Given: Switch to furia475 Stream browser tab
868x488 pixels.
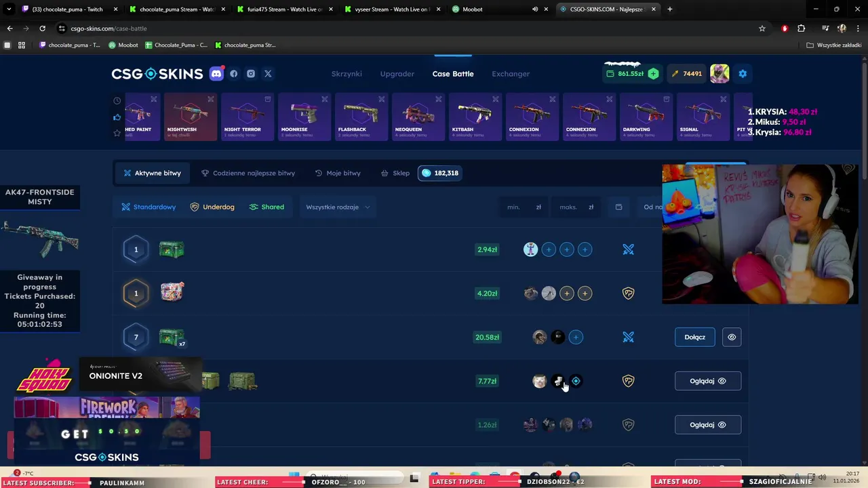Looking at the screenshot, I should pyautogui.click(x=285, y=9).
